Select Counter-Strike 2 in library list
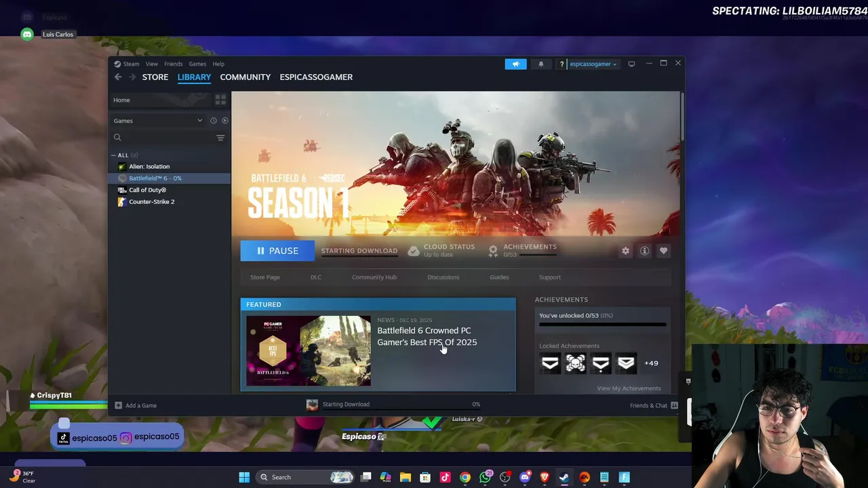 (151, 202)
